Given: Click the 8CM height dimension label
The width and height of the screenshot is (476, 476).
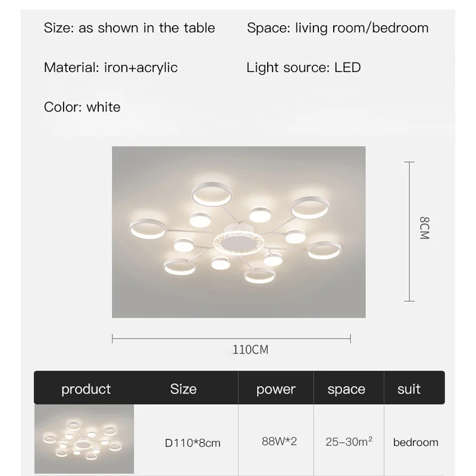Looking at the screenshot, I should click(x=424, y=228).
